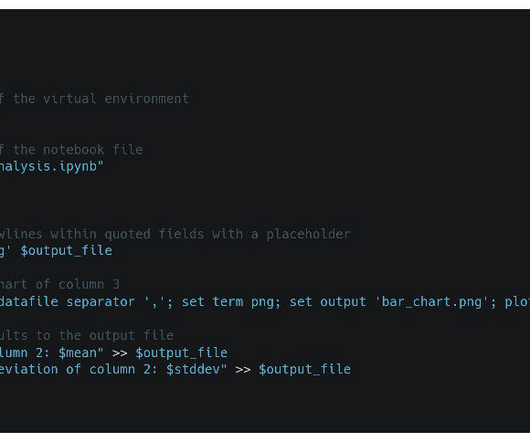This screenshot has width=530, height=442.
Task: Click the >> operator after $stddev
Action: (x=243, y=369)
